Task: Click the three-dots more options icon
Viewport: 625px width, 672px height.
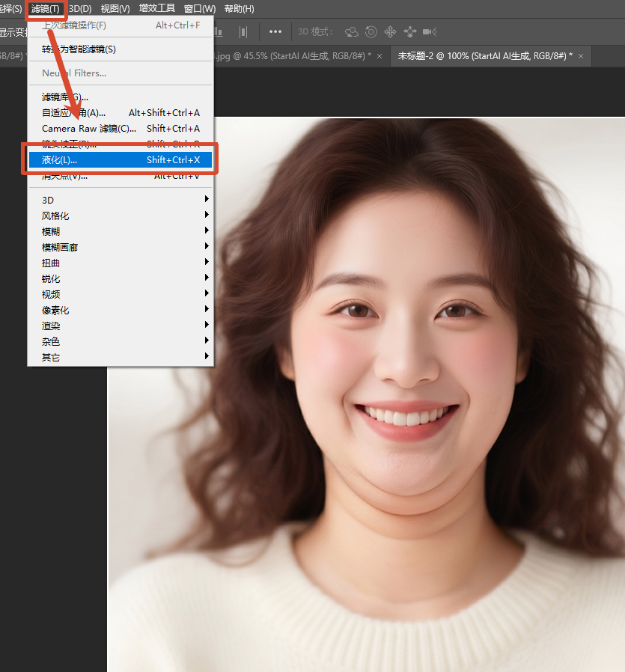Action: pos(275,31)
